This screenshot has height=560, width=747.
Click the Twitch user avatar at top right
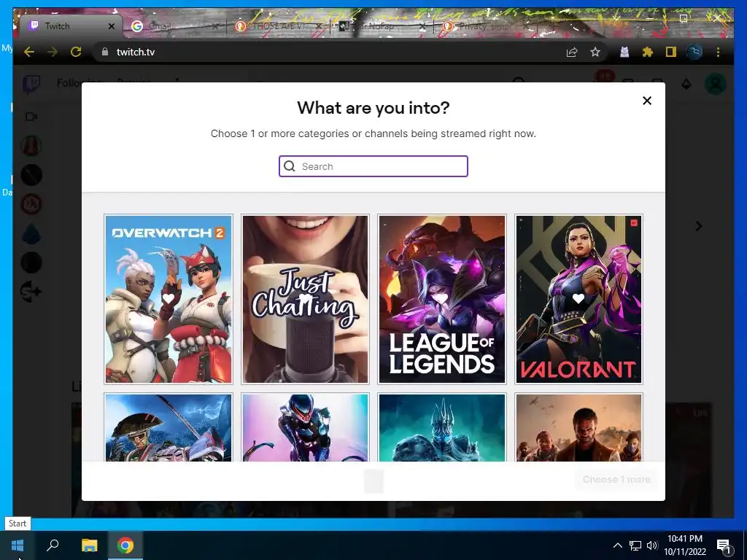click(715, 85)
